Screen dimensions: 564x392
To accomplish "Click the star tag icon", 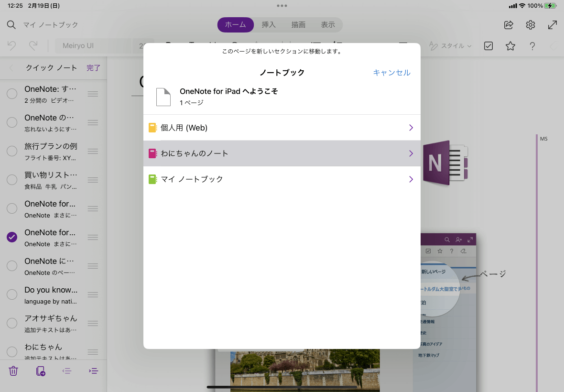I will pyautogui.click(x=510, y=46).
